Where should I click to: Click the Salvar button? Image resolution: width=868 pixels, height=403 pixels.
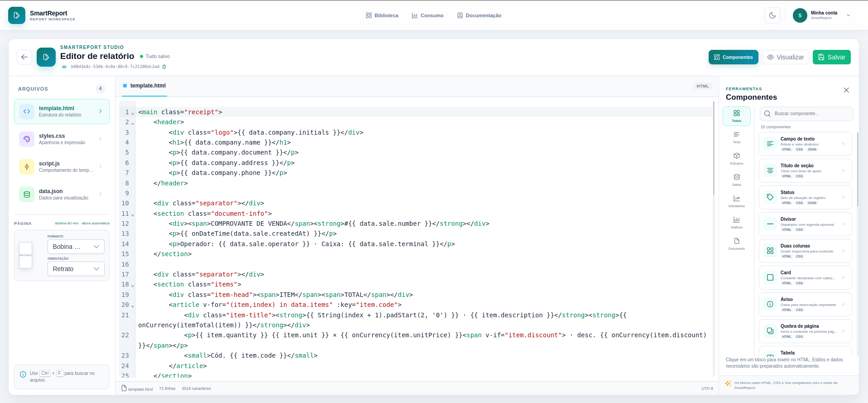click(x=832, y=57)
